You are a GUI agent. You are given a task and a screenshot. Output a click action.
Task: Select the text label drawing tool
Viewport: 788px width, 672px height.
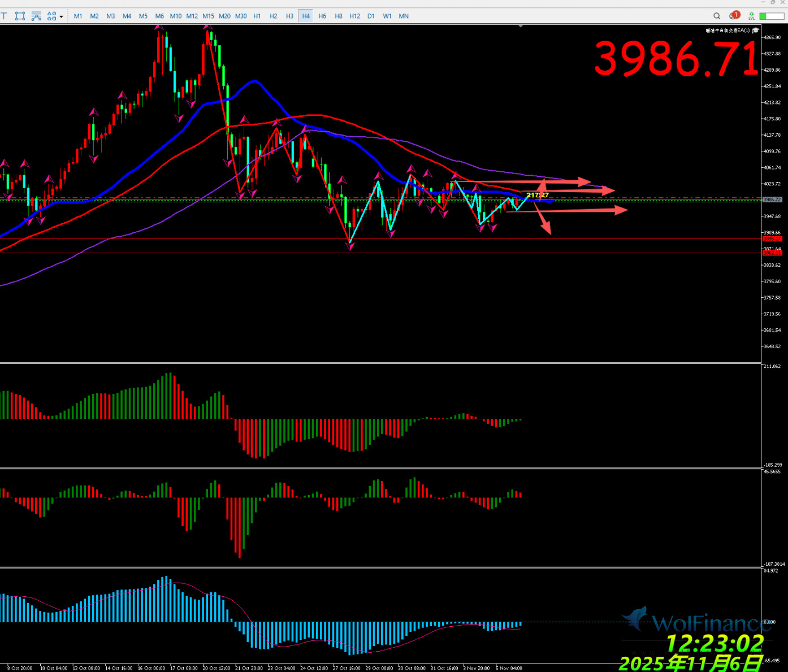(4, 16)
